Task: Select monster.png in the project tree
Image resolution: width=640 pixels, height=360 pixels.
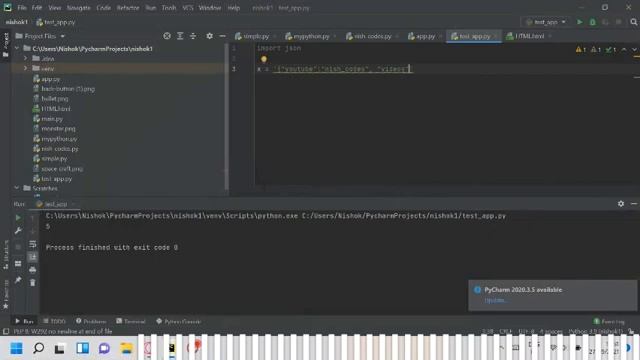Action: 58,129
